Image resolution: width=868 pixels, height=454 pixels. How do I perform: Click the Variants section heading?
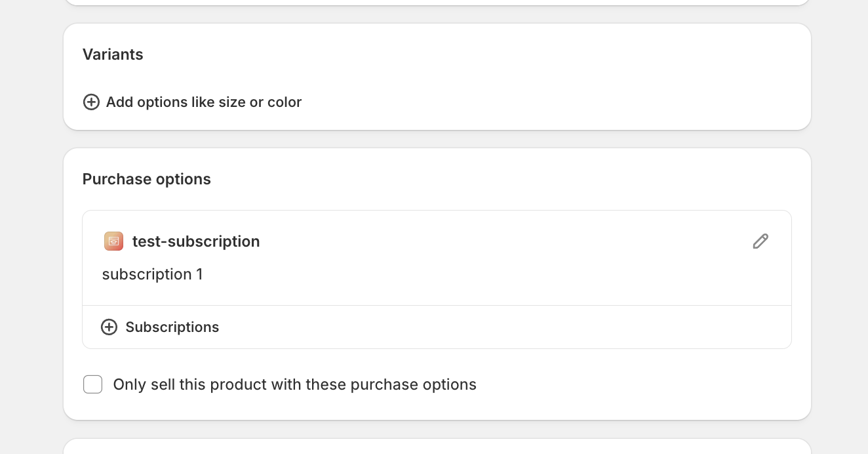pyautogui.click(x=113, y=54)
